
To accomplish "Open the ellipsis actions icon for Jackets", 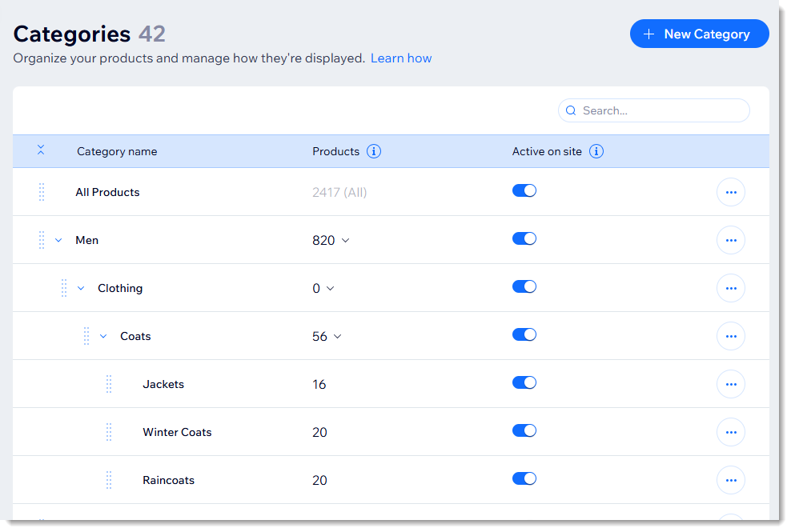I will 730,384.
